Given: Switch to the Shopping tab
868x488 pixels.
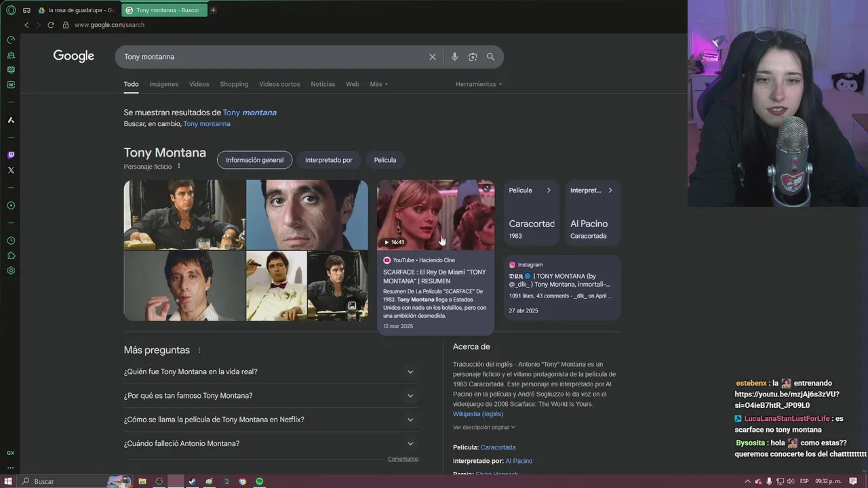Looking at the screenshot, I should [234, 84].
